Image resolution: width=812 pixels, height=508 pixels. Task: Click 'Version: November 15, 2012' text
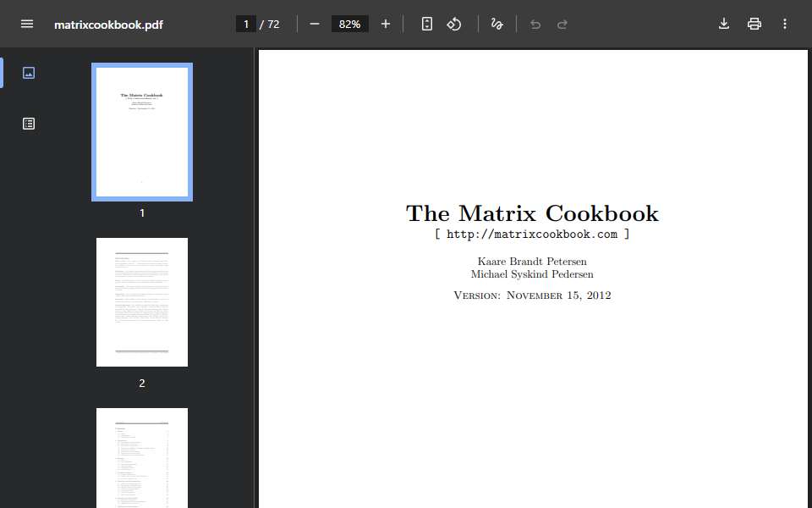coord(532,295)
